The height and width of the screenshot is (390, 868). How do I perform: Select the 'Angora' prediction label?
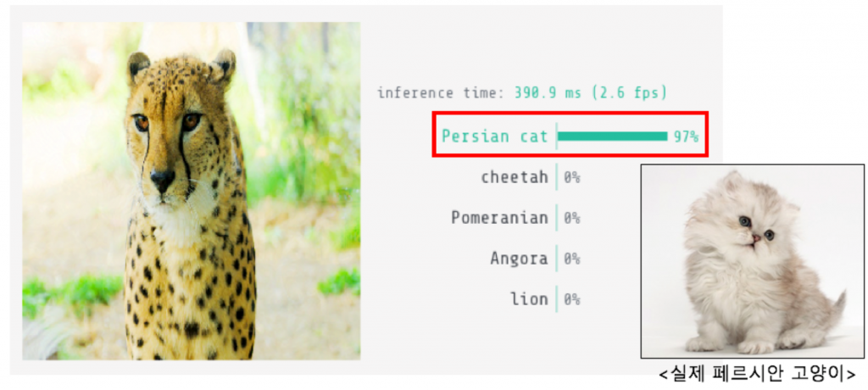click(x=519, y=259)
